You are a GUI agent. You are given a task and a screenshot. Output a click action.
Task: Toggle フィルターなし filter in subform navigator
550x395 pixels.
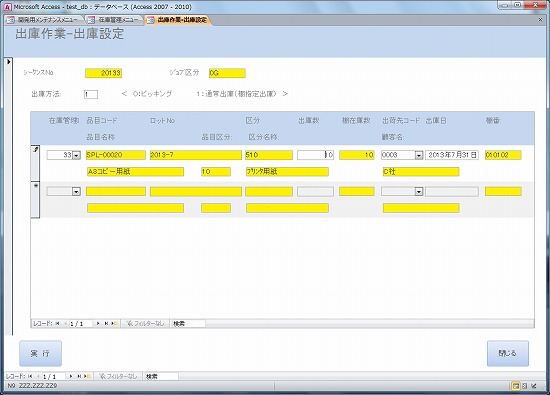tap(145, 323)
